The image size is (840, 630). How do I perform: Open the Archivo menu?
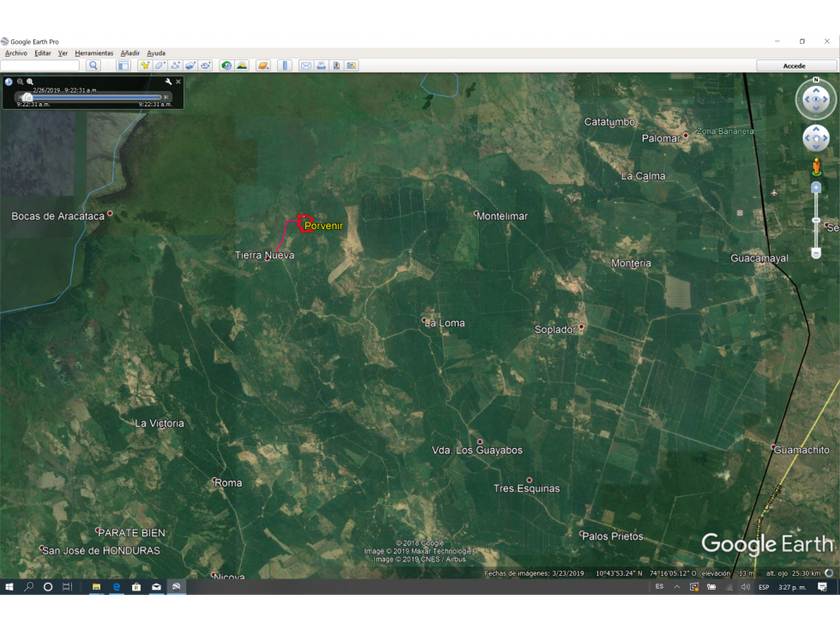click(16, 53)
